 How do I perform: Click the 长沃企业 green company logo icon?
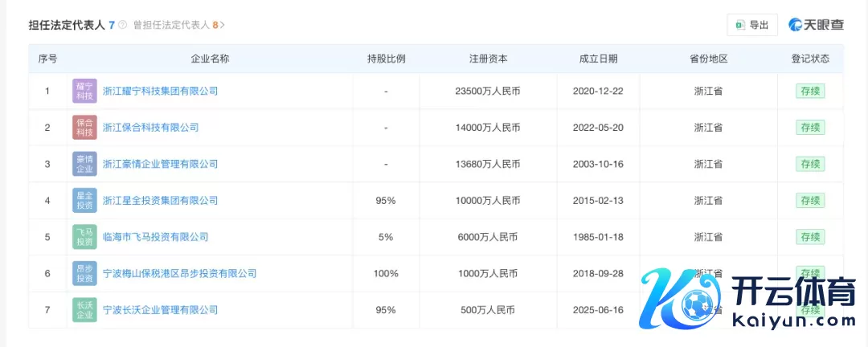point(84,309)
